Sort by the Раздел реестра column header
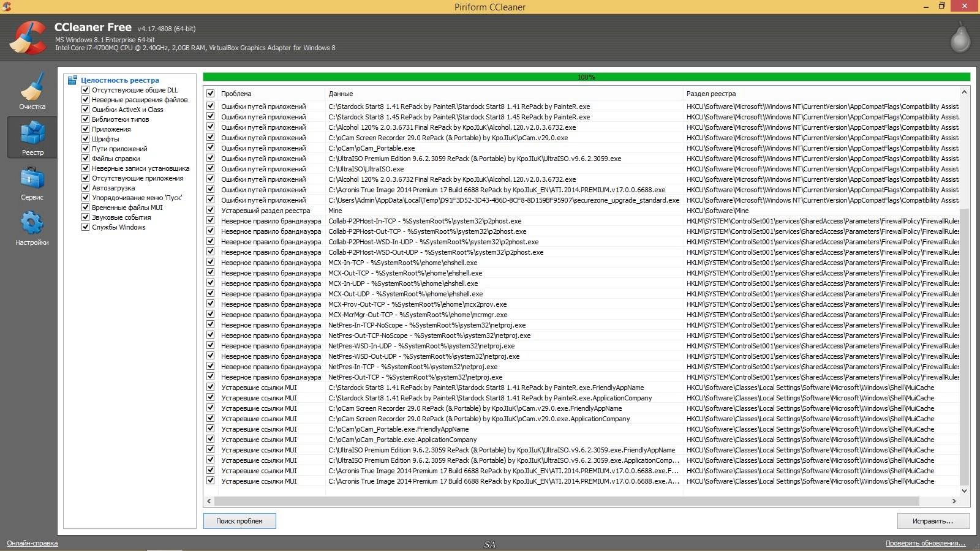980x551 pixels. tap(821, 94)
